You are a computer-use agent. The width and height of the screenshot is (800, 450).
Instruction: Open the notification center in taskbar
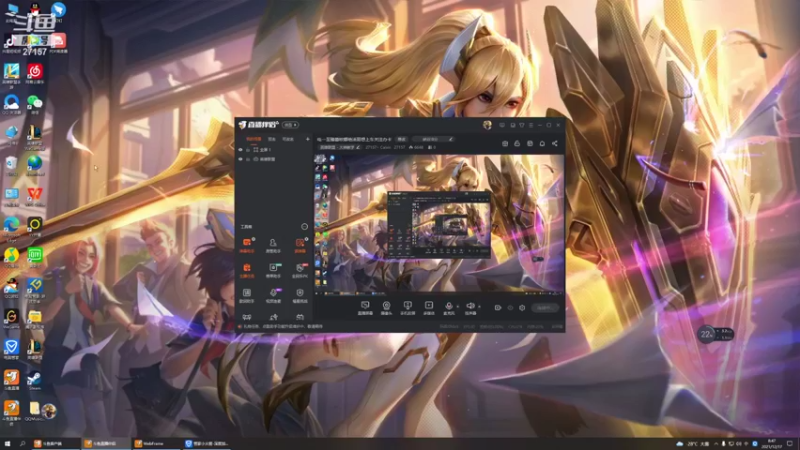[790, 444]
